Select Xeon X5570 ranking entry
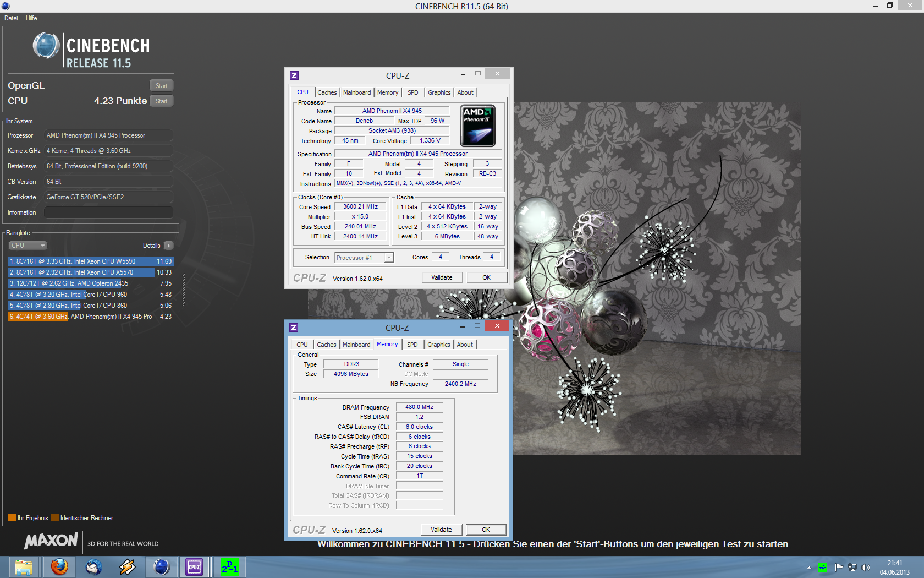This screenshot has height=578, width=924. [90, 272]
